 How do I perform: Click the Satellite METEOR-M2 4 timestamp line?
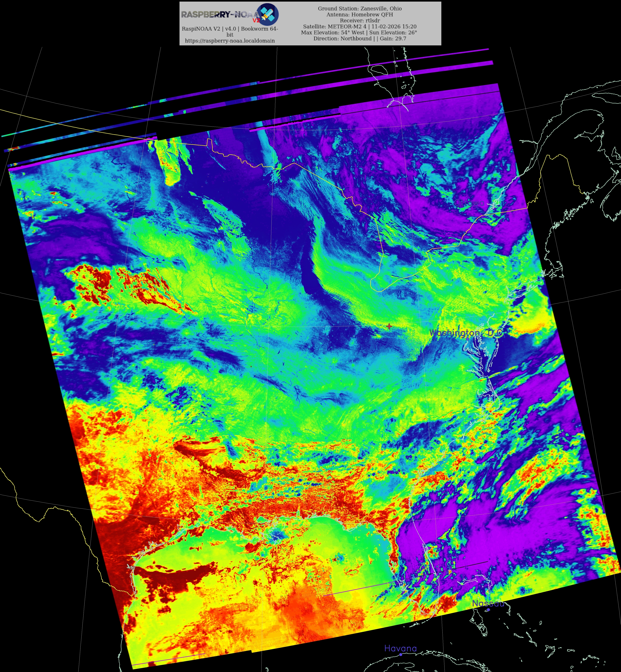tap(360, 26)
